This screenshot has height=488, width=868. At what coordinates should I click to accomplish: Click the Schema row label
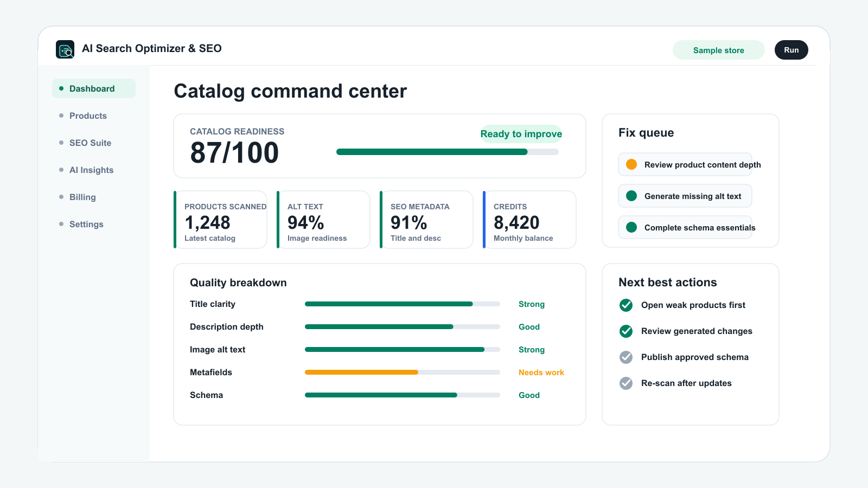click(206, 395)
